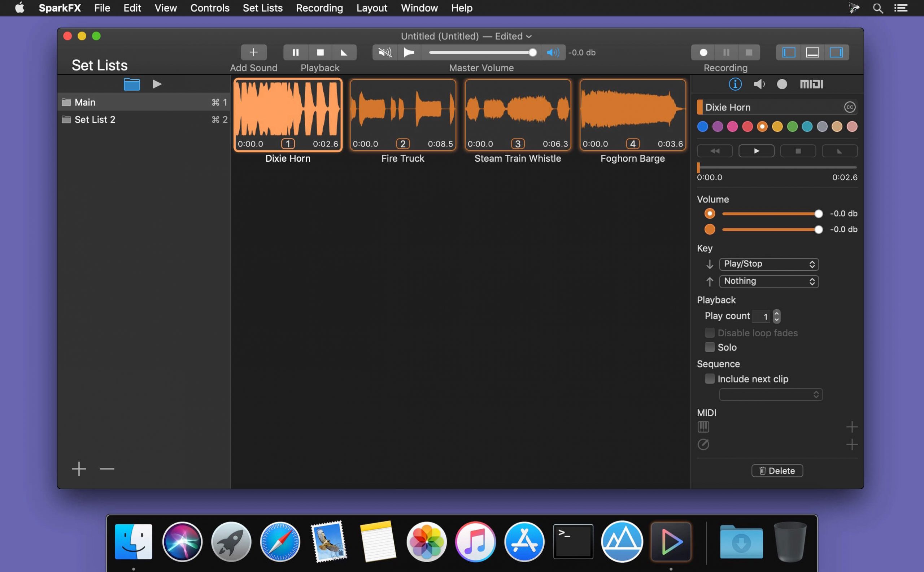Click the CC icon beside Dixie Horn
Image resolution: width=924 pixels, height=572 pixels.
pos(849,107)
